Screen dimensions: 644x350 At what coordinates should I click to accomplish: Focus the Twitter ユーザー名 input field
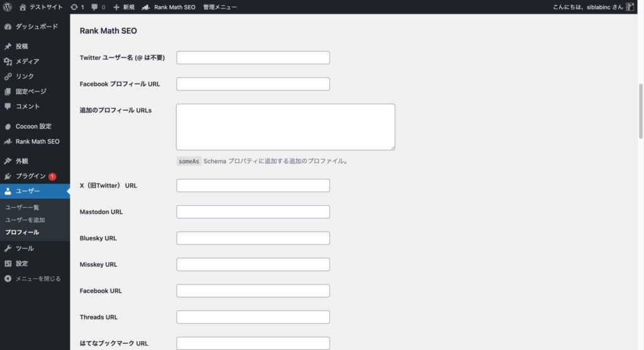click(253, 57)
